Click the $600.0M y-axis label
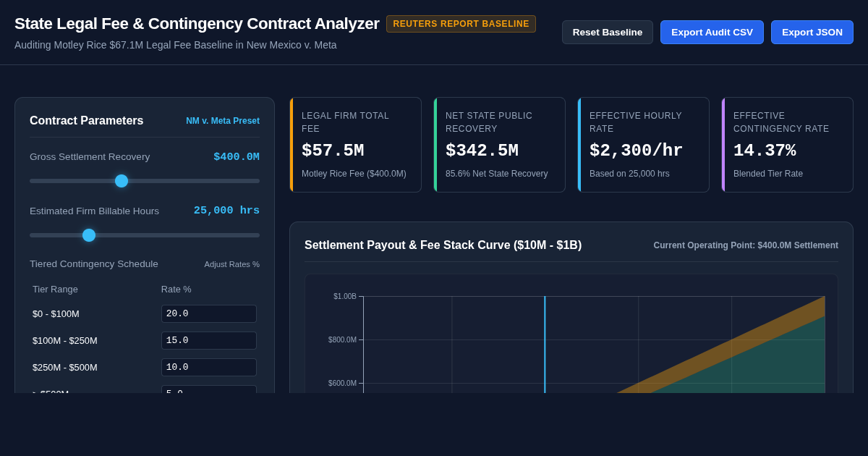Screen dimensions: 868x456 (342, 383)
